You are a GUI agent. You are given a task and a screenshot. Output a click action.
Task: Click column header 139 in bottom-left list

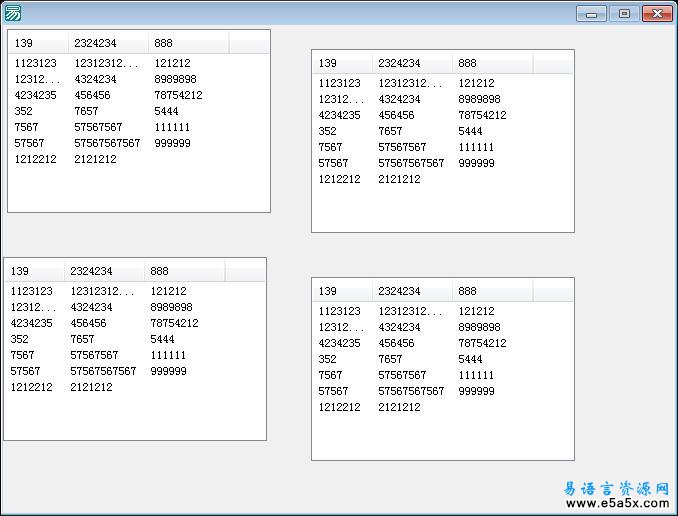[x=34, y=271]
